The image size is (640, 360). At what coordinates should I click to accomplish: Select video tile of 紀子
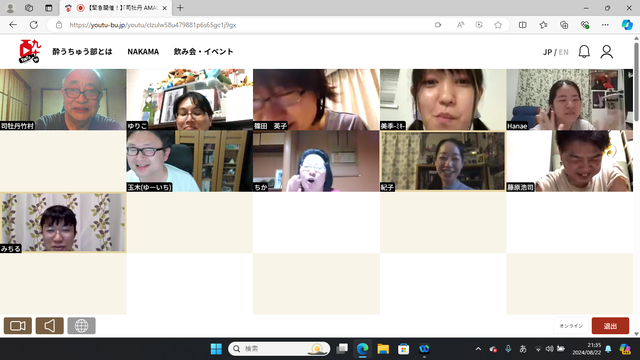(443, 161)
